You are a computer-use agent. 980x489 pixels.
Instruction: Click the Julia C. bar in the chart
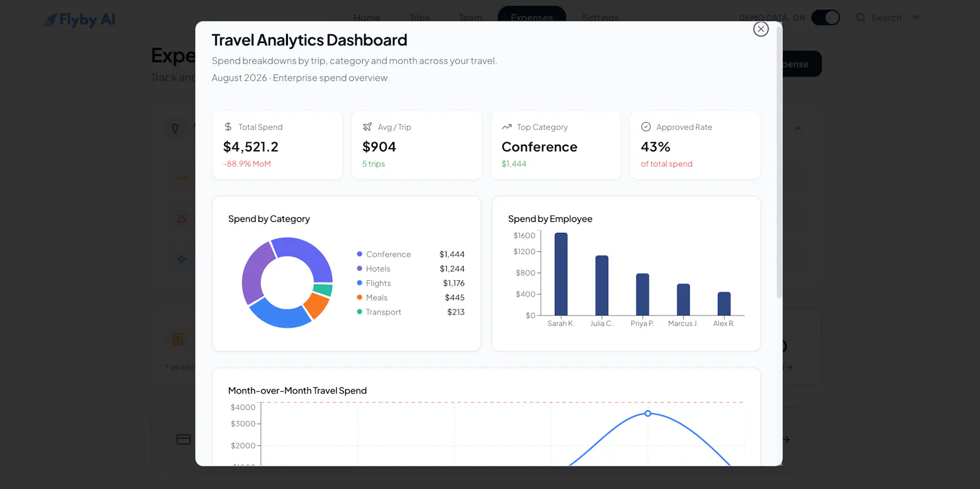601,286
